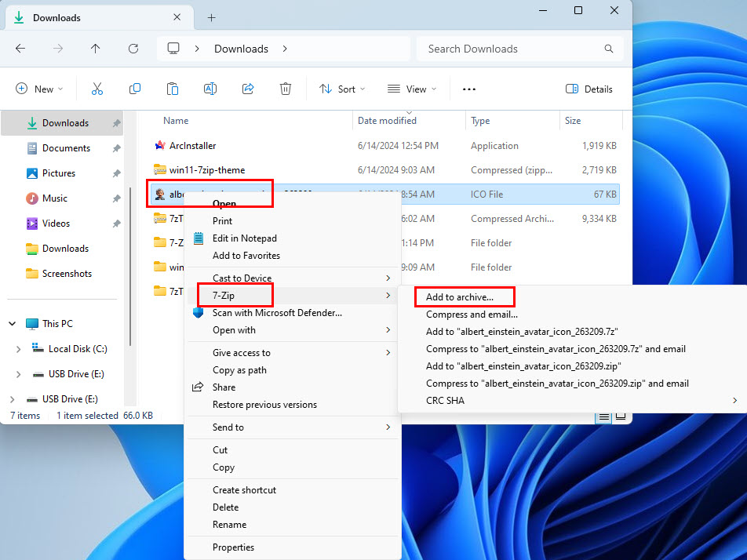Open the Details pane with the Details button
Image resolution: width=747 pixels, height=560 pixels.
click(x=589, y=89)
